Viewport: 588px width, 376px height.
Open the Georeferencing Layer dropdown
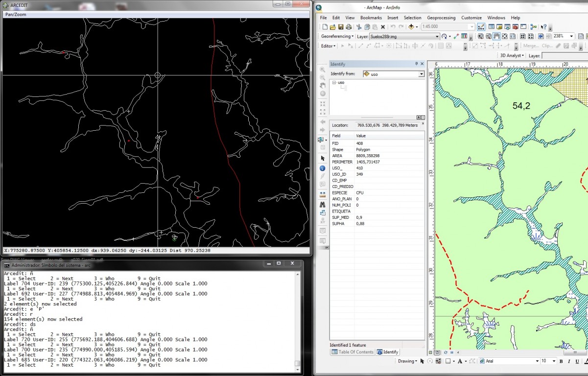pyautogui.click(x=437, y=36)
